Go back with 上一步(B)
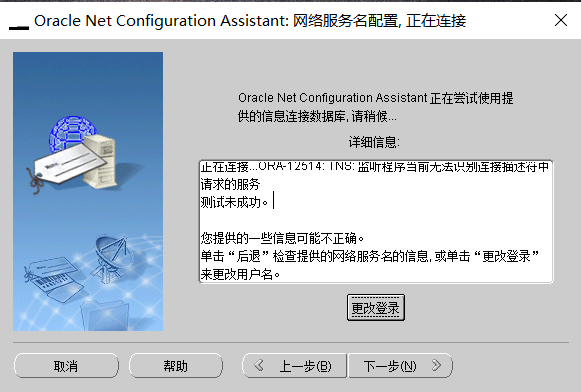Viewport: 581px width, 392px height. click(294, 366)
